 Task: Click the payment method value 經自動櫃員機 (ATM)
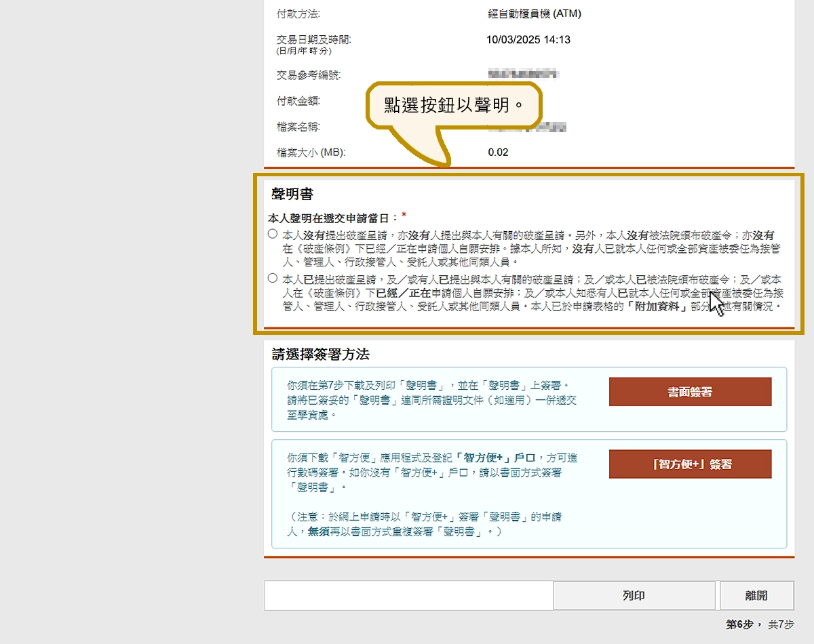pos(535,14)
